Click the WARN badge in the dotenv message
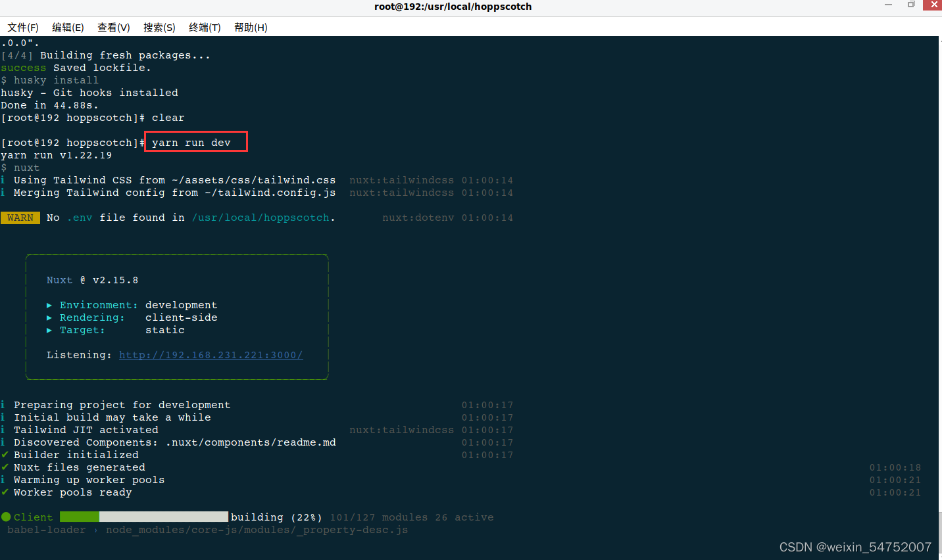Viewport: 942px width, 560px height. pos(20,217)
